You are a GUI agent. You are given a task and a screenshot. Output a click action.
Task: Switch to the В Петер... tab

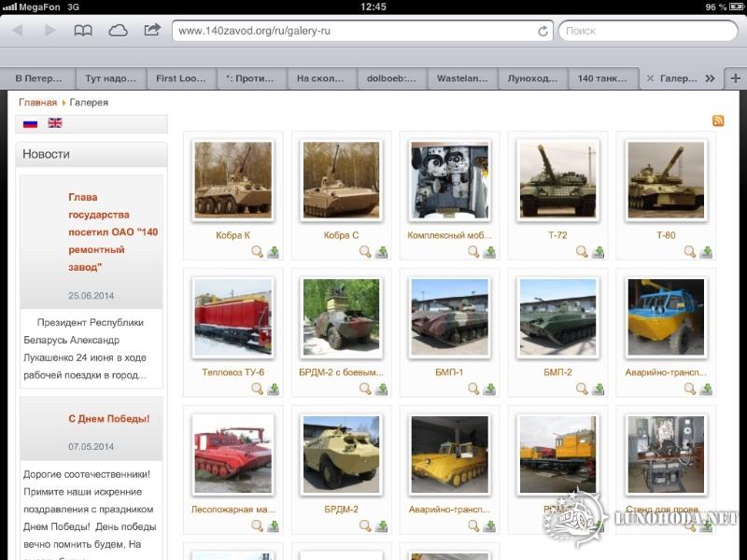38,78
